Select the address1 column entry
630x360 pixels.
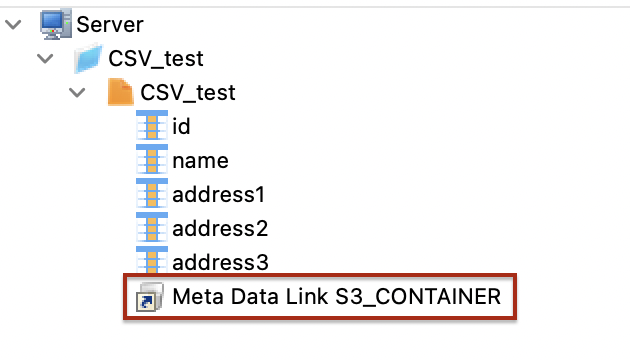(x=219, y=194)
